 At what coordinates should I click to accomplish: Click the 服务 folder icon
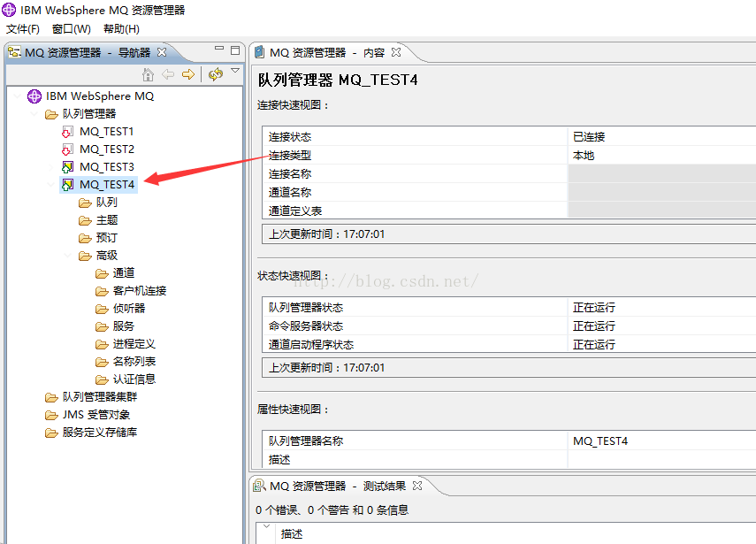[x=102, y=326]
